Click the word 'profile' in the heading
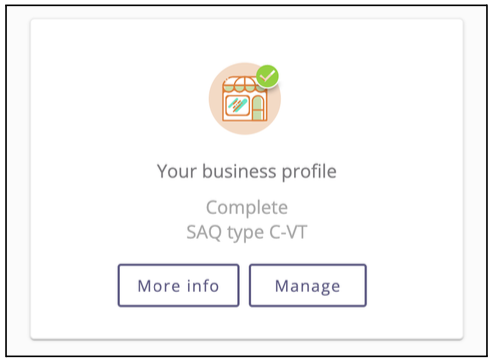The image size is (498, 364). tap(309, 172)
